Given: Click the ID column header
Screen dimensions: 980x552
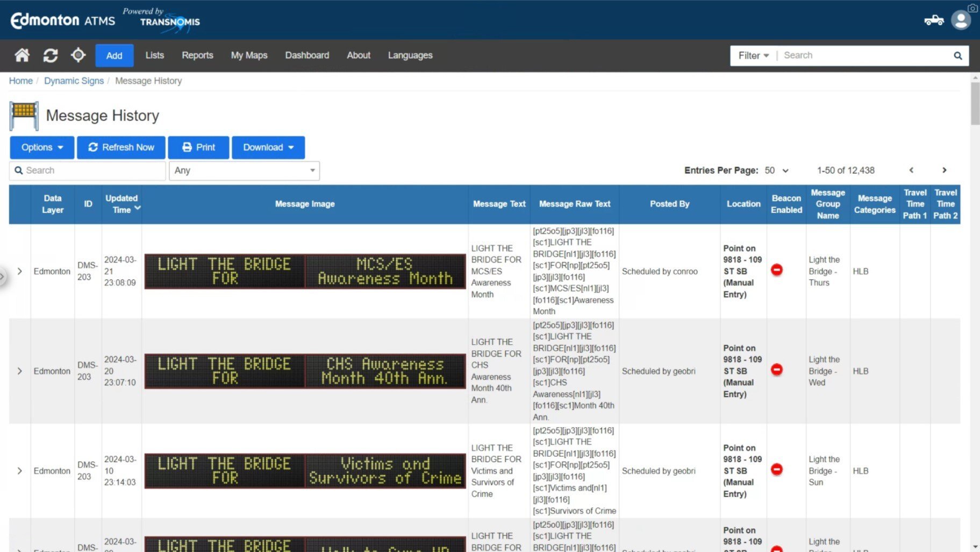Looking at the screenshot, I should (88, 204).
